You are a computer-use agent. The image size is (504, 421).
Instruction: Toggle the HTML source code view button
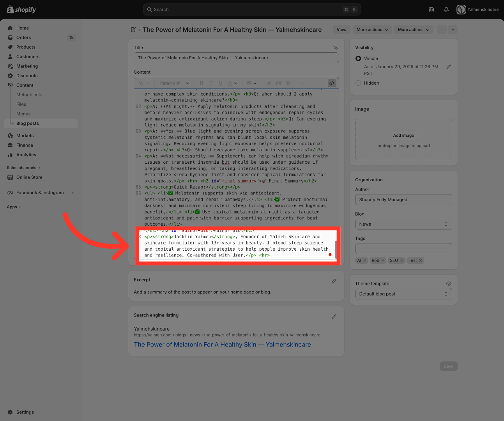(332, 83)
